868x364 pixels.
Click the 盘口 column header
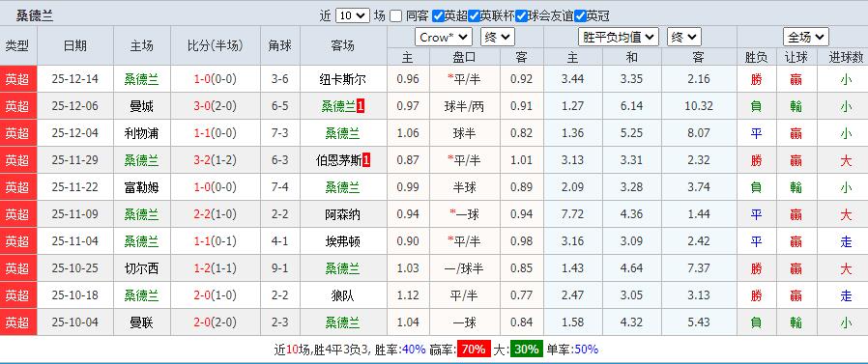464,57
